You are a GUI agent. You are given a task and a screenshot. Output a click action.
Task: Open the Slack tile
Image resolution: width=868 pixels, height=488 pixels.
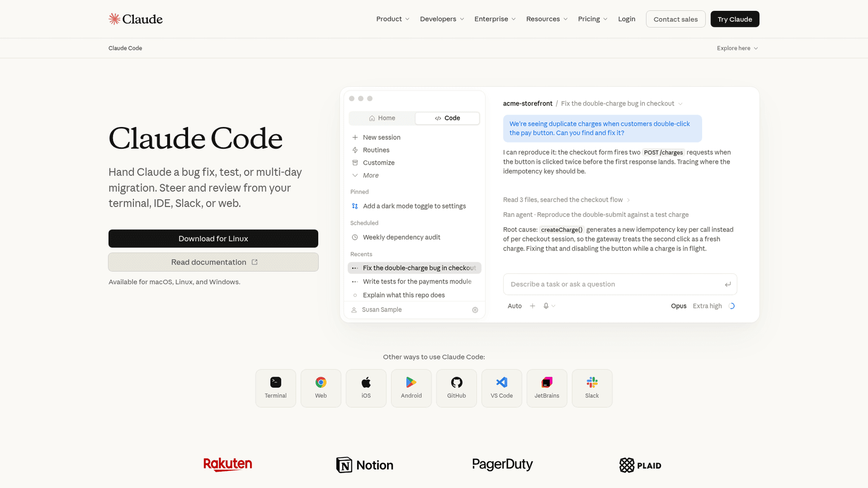592,388
